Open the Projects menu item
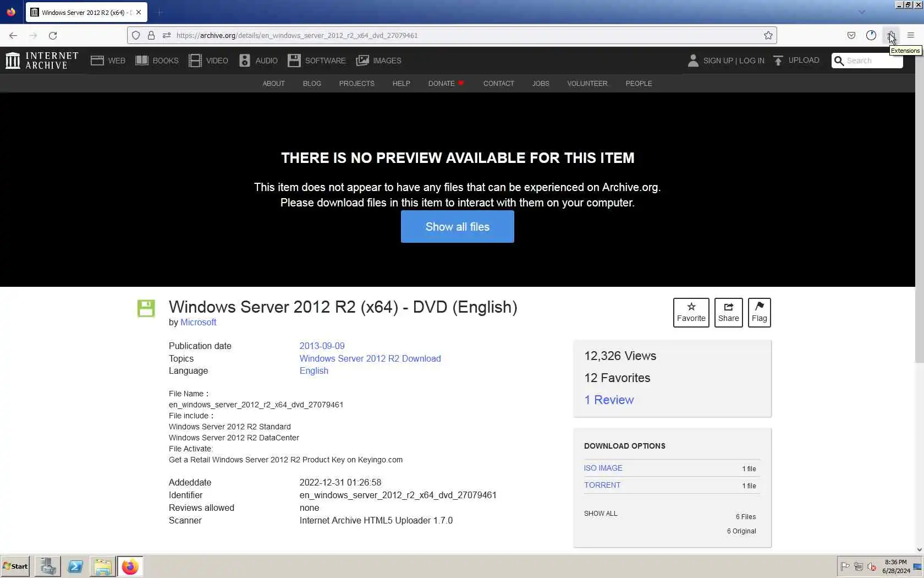This screenshot has width=924, height=578. (356, 84)
